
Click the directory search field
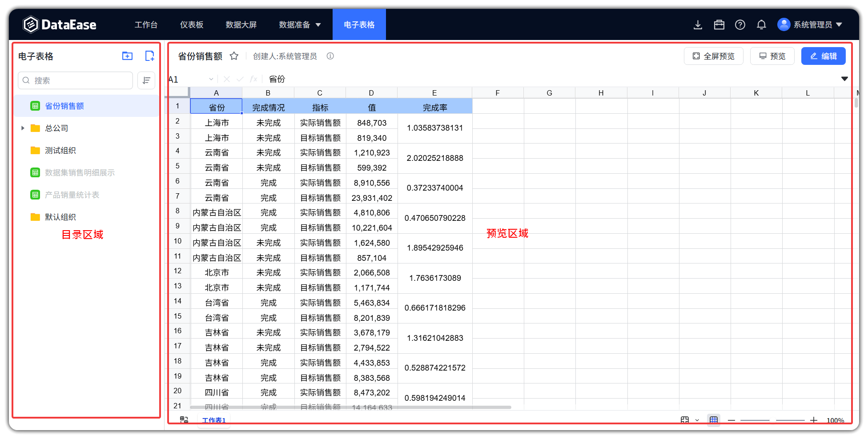[76, 80]
